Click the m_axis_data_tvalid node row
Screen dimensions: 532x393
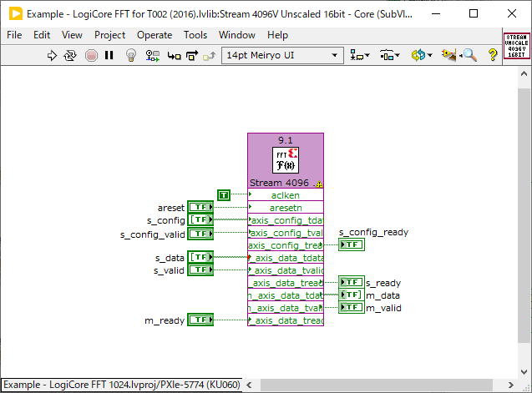coord(286,308)
